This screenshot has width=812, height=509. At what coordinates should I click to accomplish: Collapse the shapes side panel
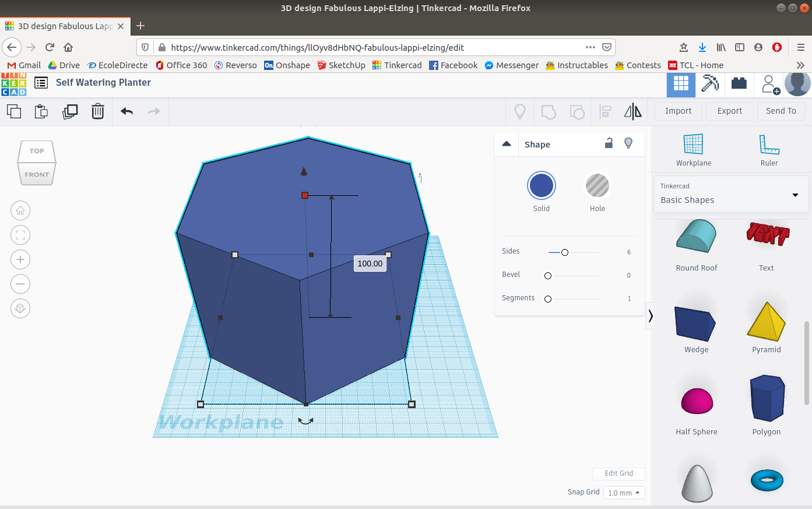point(651,317)
